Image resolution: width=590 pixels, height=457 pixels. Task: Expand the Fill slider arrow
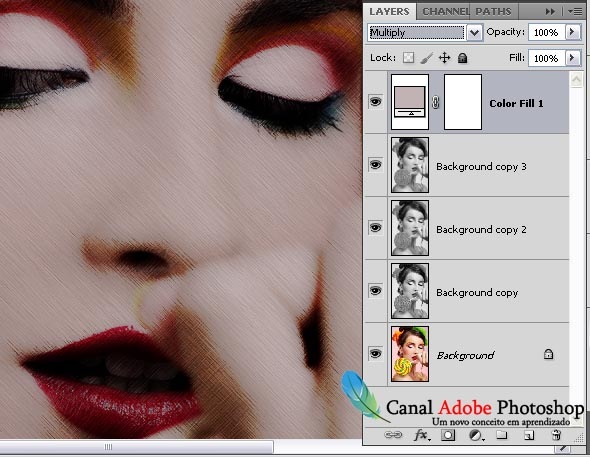tap(572, 58)
